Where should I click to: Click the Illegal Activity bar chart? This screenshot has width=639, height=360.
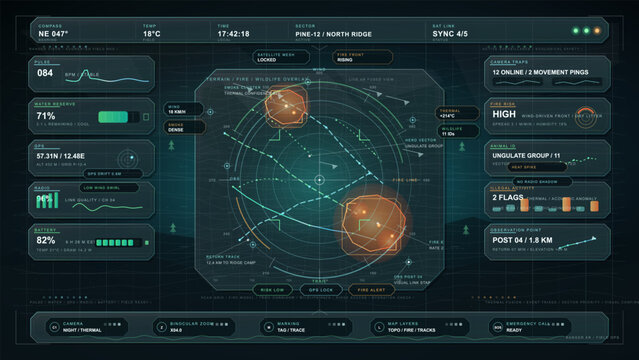click(545, 205)
